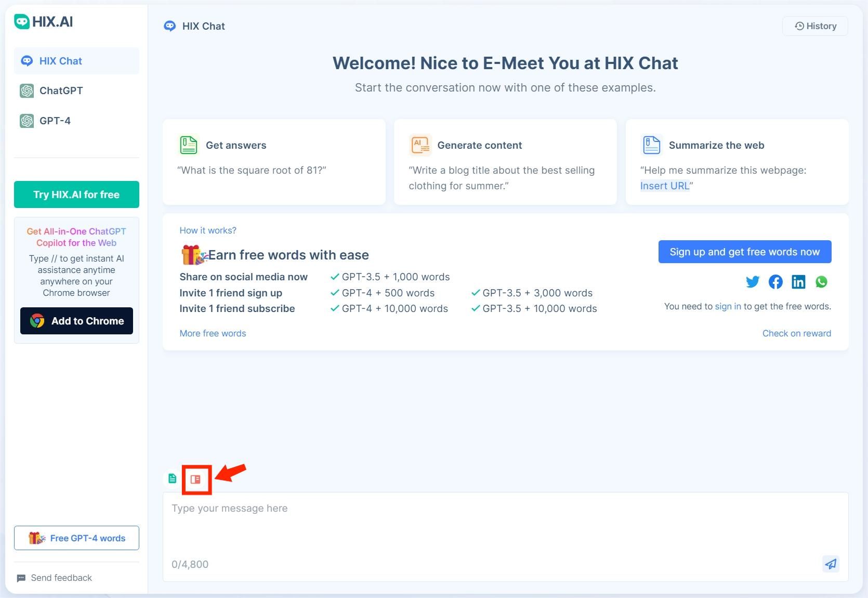Click the GPT-4 logo icon in sidebar

click(27, 121)
